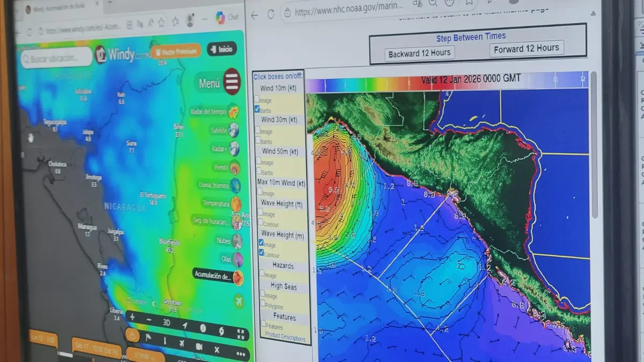644x362 pixels.
Task: Uncheck Wave Height (m) Image checkbox
Action: point(261,242)
